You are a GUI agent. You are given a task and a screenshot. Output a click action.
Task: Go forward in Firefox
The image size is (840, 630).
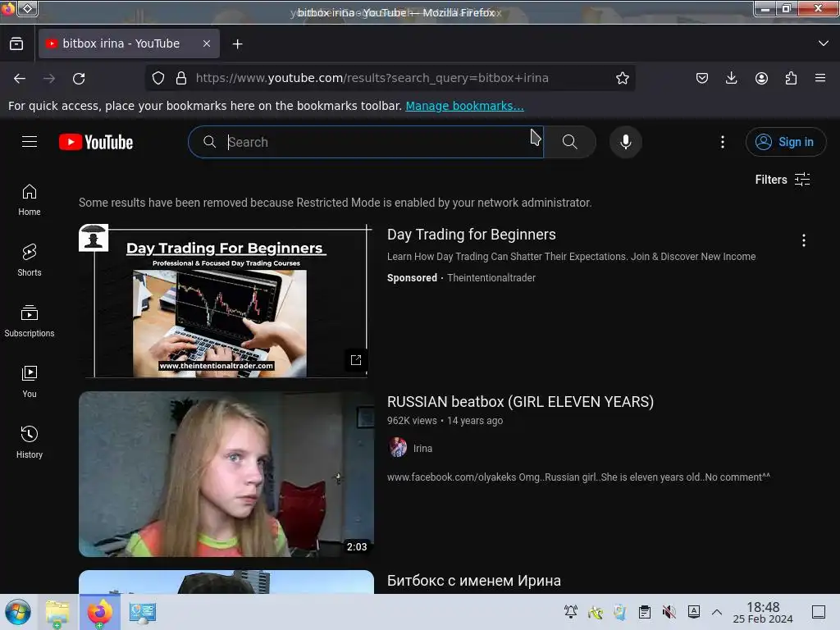pos(49,78)
